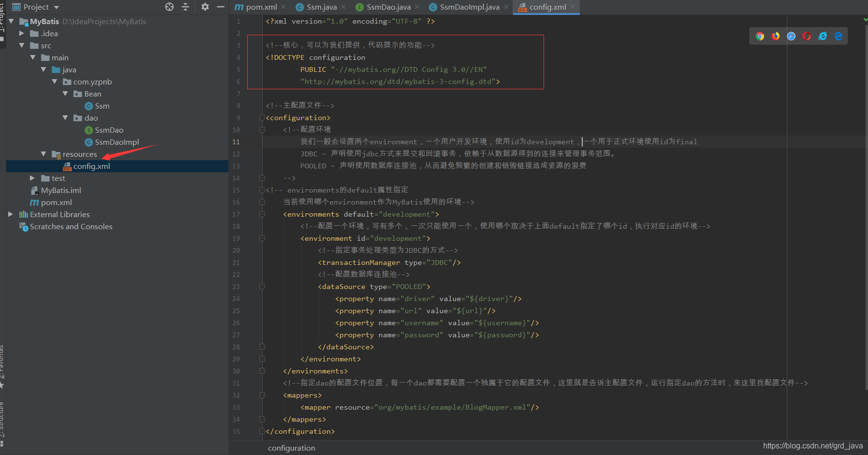
Task: Collapse the Bean package
Action: [x=65, y=94]
